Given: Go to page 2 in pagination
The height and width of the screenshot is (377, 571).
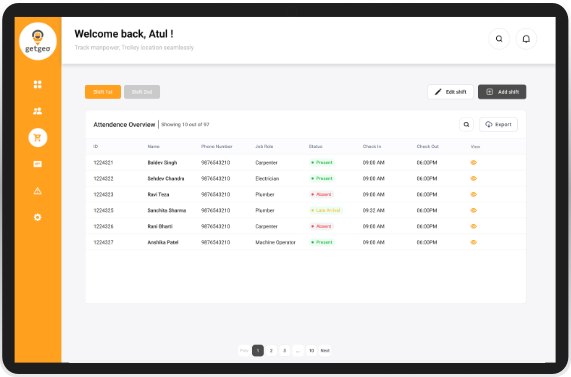Looking at the screenshot, I should pyautogui.click(x=271, y=350).
